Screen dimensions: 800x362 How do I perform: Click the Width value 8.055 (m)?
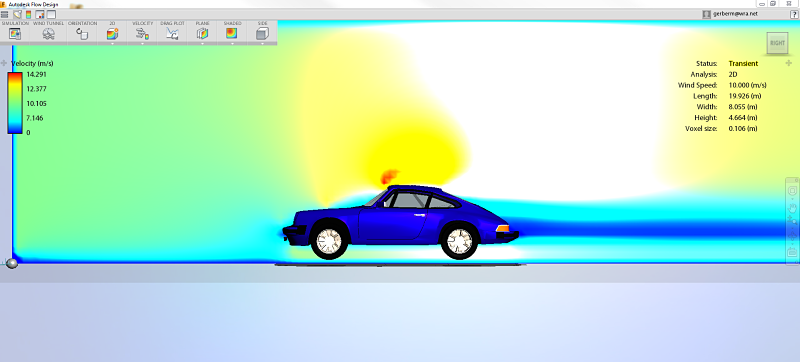tap(744, 107)
